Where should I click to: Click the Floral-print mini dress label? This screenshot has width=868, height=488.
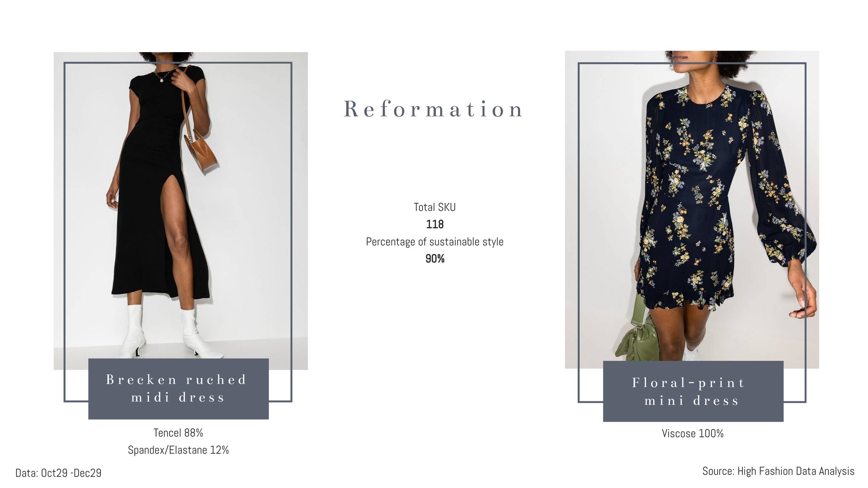click(693, 391)
